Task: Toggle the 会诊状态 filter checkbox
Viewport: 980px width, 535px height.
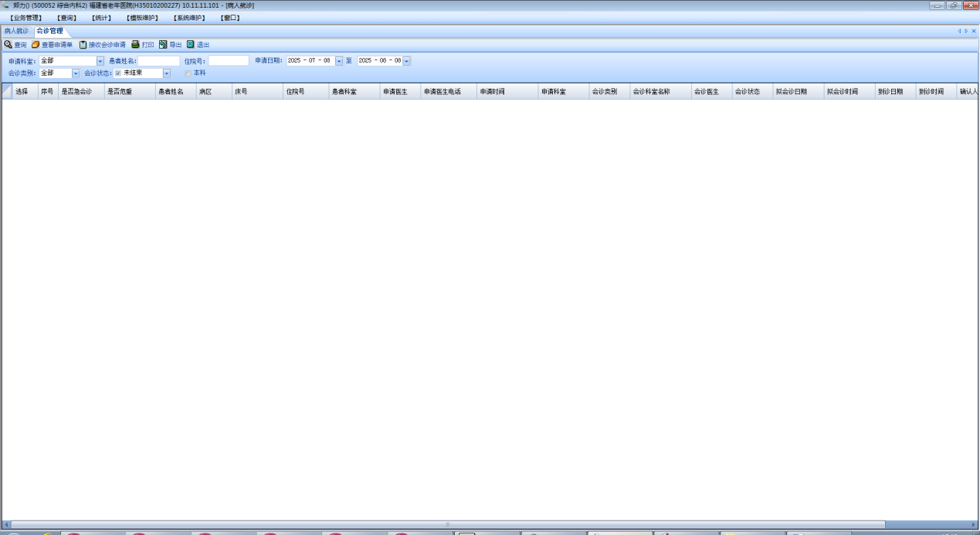Action: (118, 73)
